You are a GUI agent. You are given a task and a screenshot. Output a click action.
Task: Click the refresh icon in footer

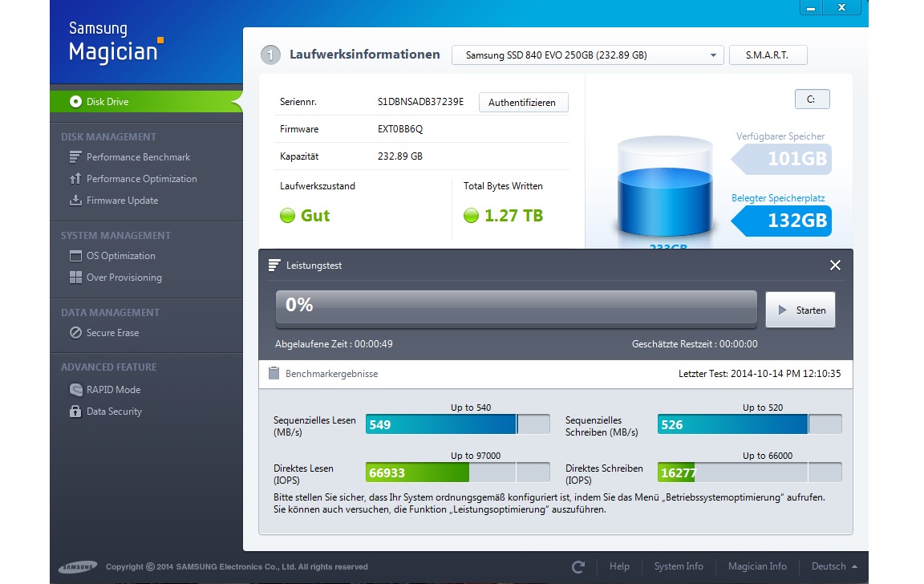point(578,566)
